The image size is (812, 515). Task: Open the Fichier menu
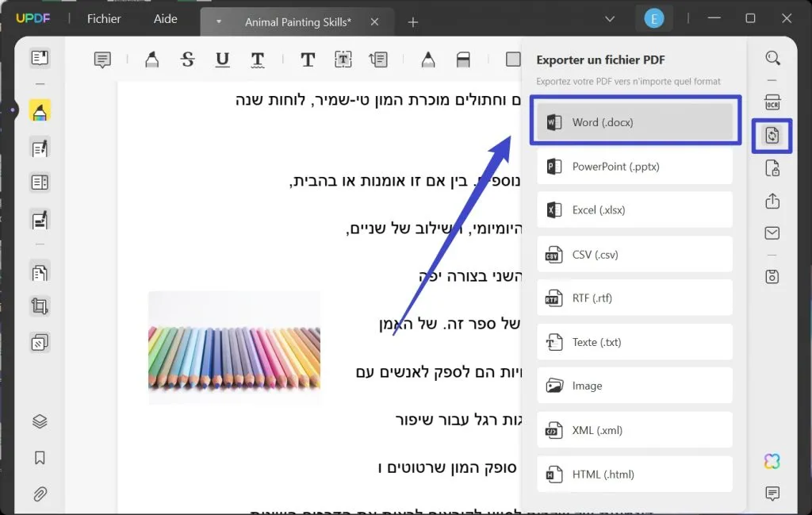coord(103,19)
